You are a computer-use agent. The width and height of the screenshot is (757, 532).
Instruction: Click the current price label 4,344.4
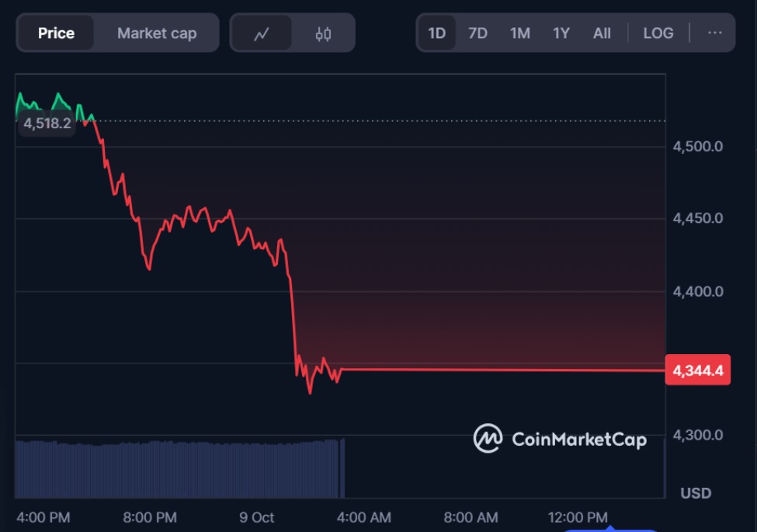point(698,370)
